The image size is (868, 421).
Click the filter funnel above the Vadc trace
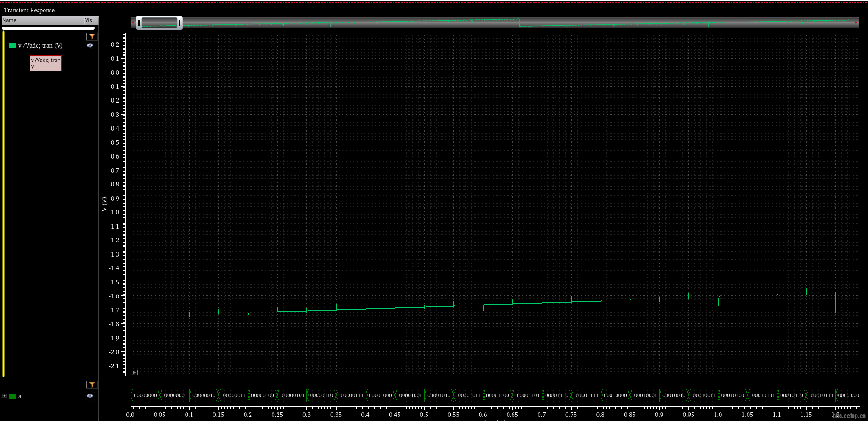point(92,37)
